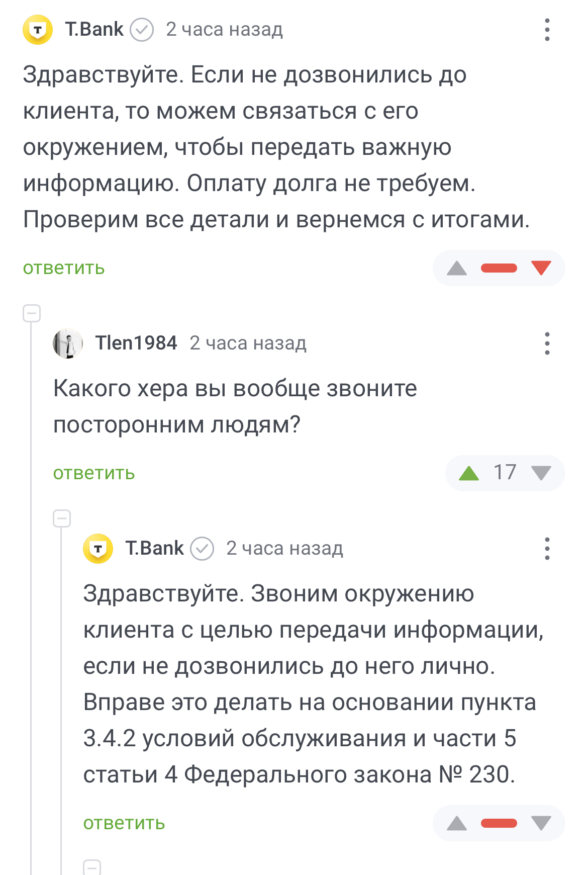
Task: Open three-dot menu on Tlen1984 comment
Action: (x=547, y=343)
